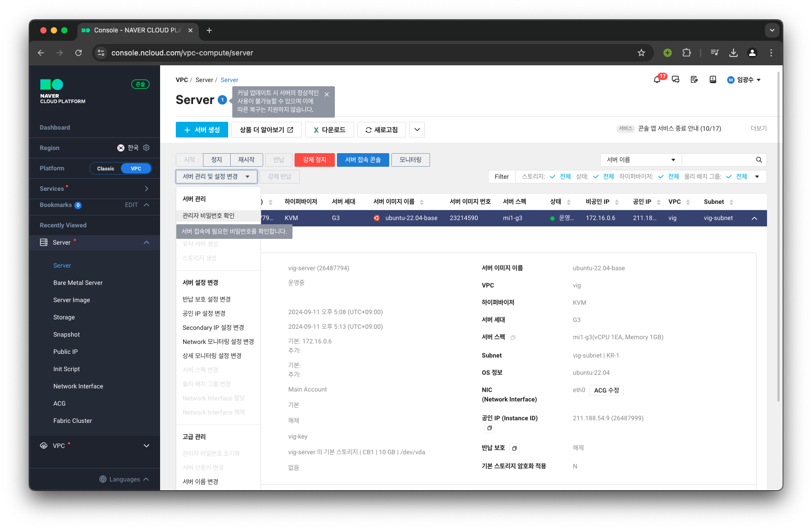Select Network 모니터링 설정 변경 menu item
The width and height of the screenshot is (812, 529).
coord(218,342)
